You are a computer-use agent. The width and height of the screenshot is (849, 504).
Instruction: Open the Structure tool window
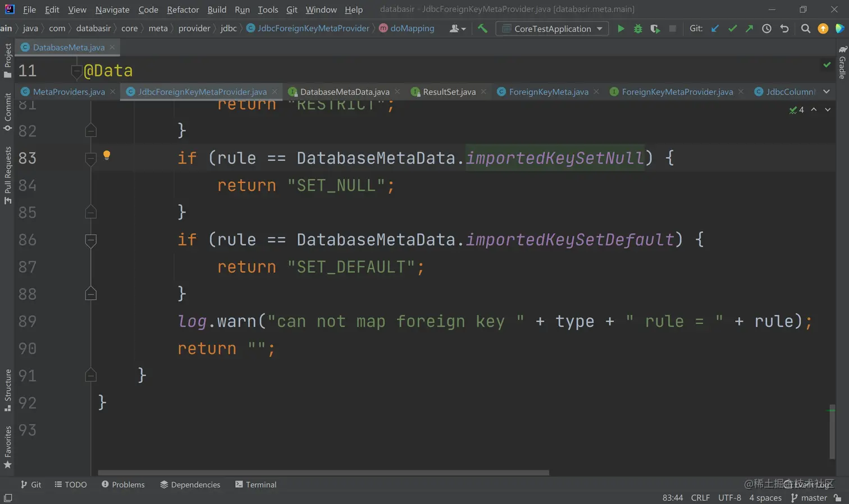[x=7, y=390]
